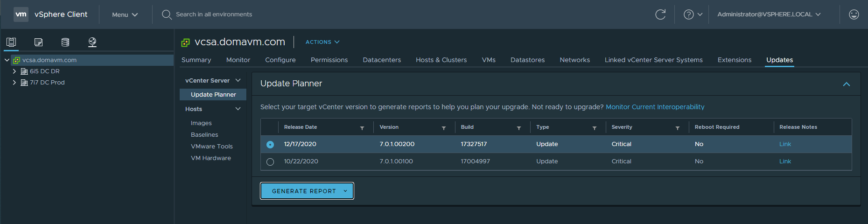Open the Actions dropdown
Image resolution: width=868 pixels, height=224 pixels.
[322, 42]
